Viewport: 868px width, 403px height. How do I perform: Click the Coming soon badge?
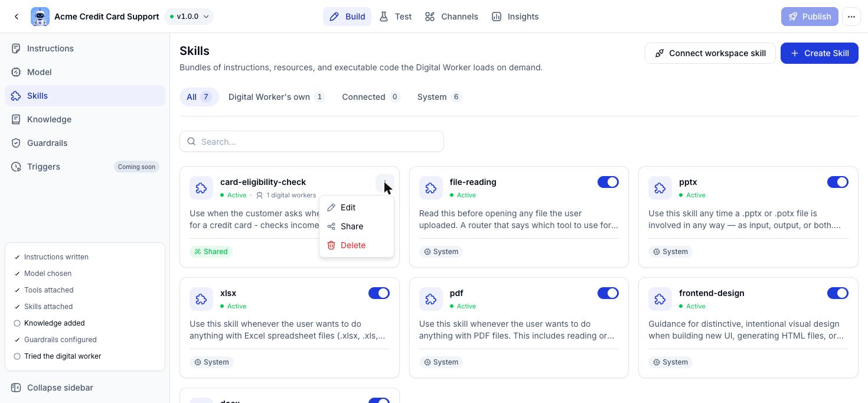136,167
